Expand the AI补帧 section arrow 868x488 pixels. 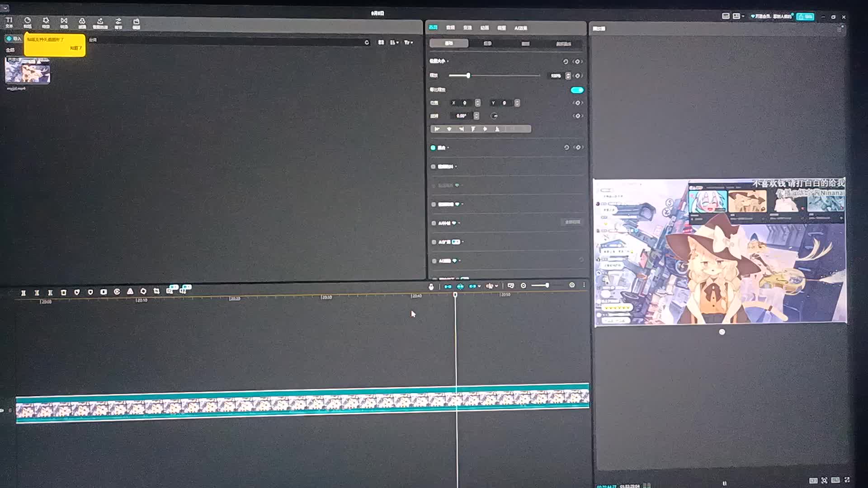(459, 223)
